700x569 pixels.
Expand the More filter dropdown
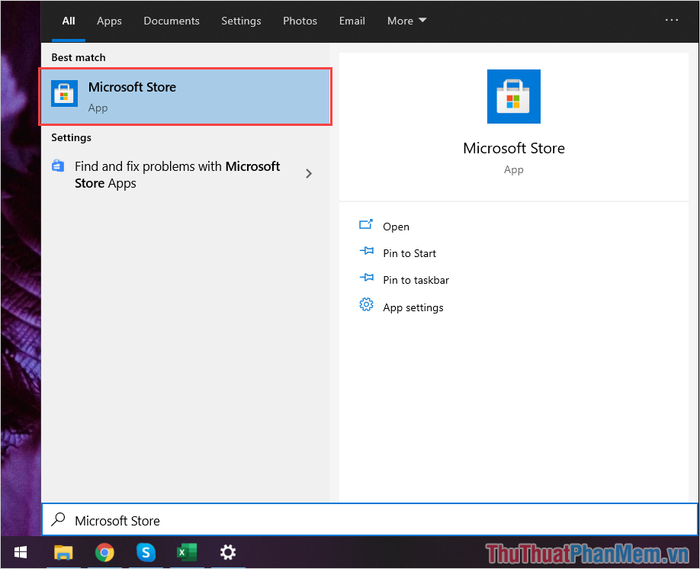click(x=407, y=21)
